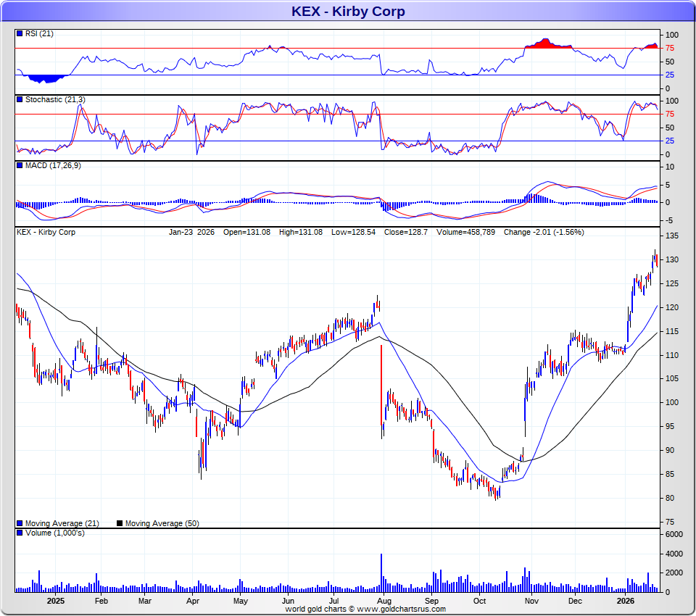Click the 'Nov' x-axis label

point(531,601)
